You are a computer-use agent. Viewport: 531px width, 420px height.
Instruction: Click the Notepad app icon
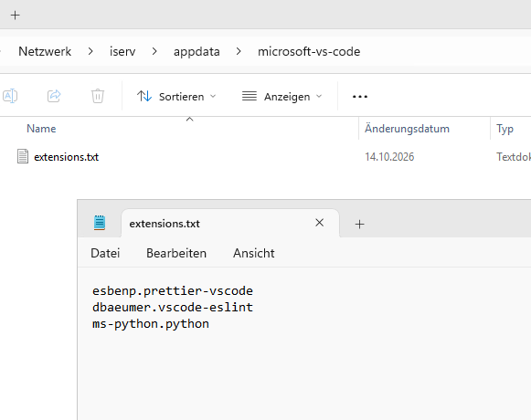pos(100,223)
